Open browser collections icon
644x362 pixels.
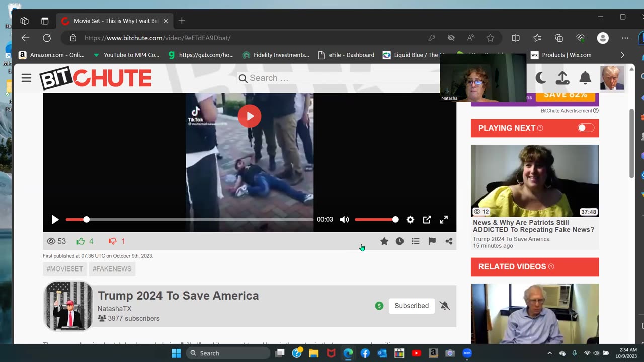(559, 38)
